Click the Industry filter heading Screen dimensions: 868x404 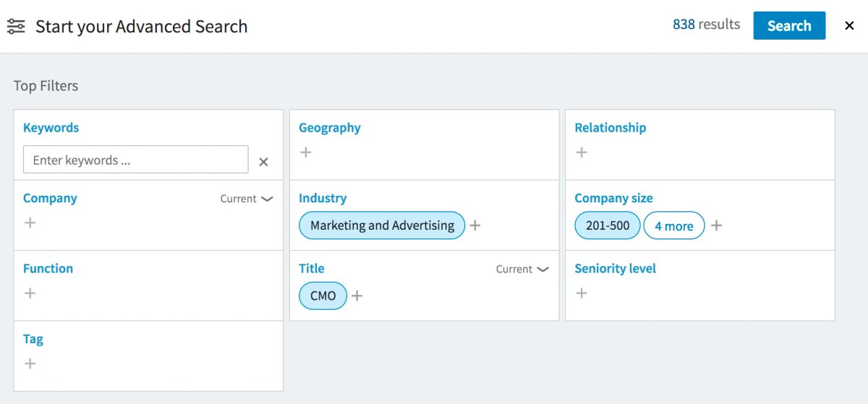(x=323, y=198)
